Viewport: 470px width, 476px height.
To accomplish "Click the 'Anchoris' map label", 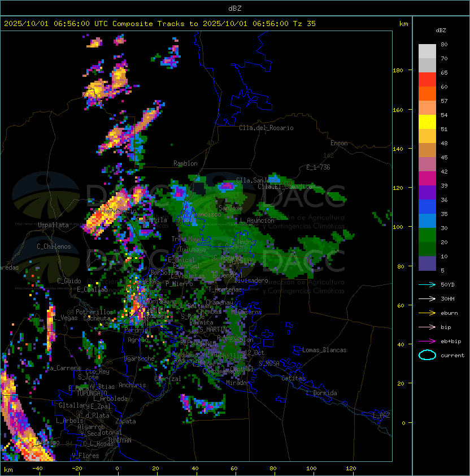I will 132,385.
